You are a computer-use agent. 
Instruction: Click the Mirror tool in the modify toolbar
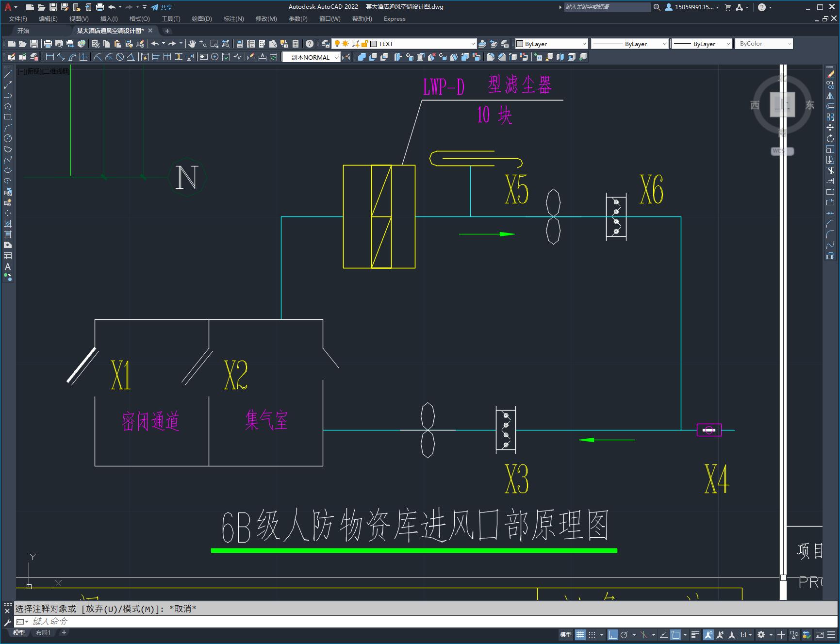[830, 96]
